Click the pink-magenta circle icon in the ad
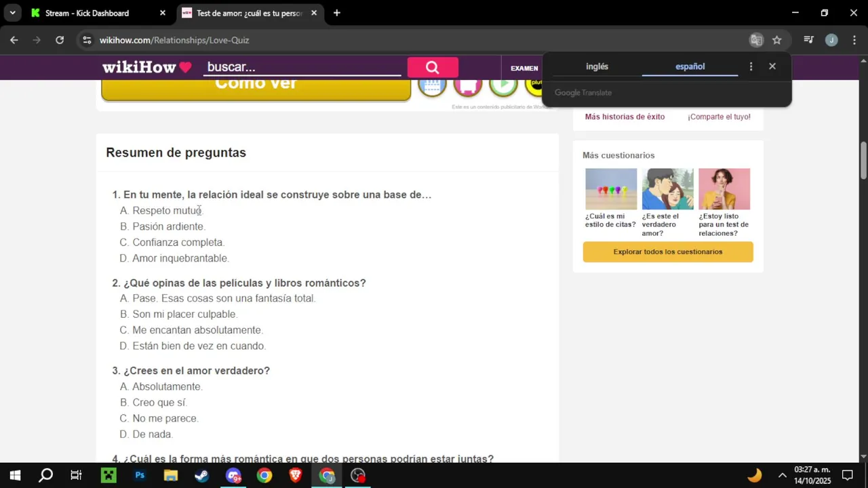Screen dimensions: 868x488 click(467, 85)
